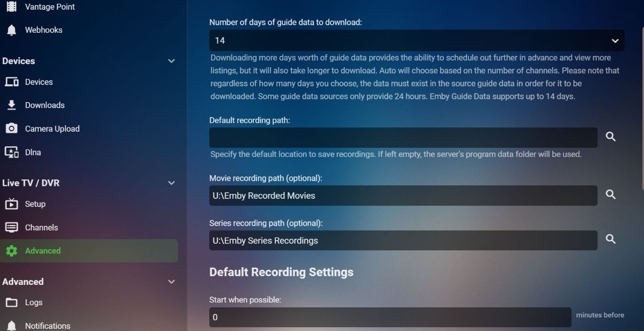Browse for movie recording path
Screen dimensions: 644x331
[x=610, y=195]
